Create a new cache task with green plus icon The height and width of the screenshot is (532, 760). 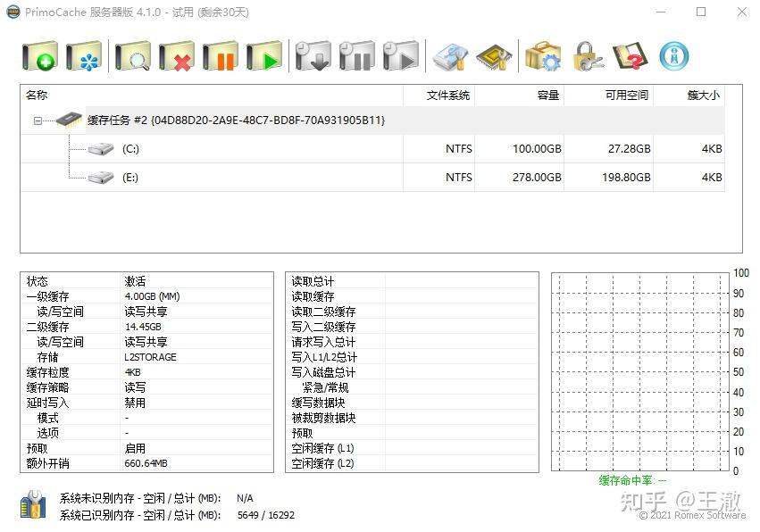(40, 56)
